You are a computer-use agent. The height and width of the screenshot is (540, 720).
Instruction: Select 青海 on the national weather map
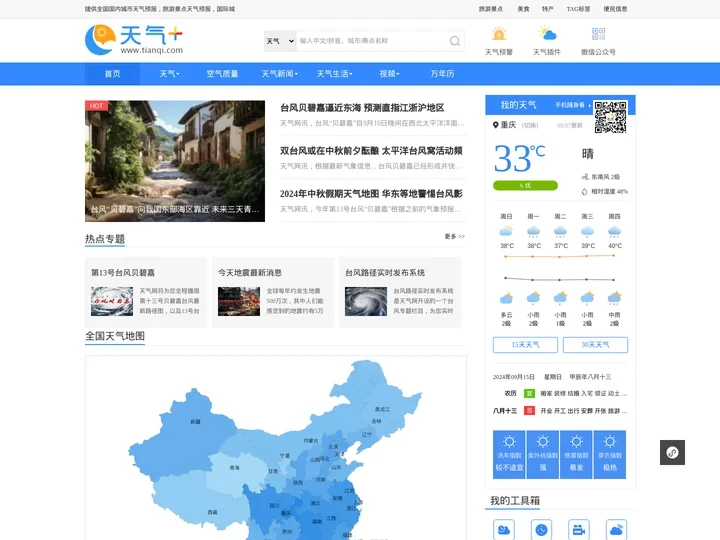click(235, 468)
